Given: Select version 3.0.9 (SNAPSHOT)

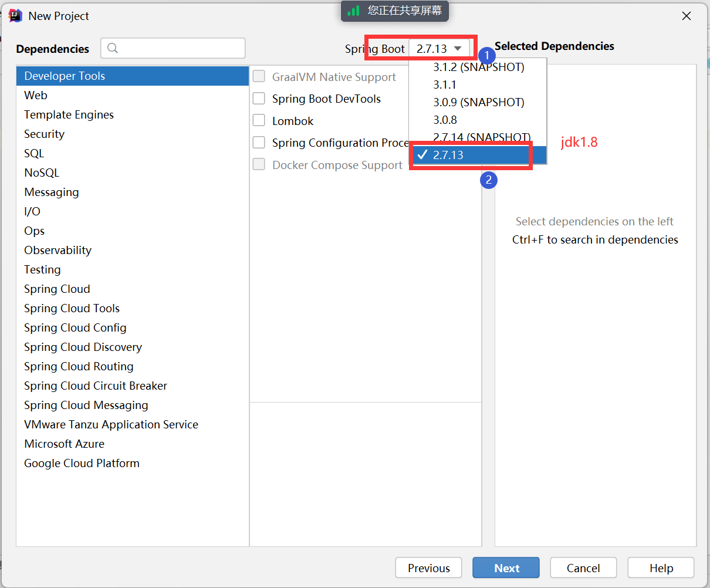Looking at the screenshot, I should pyautogui.click(x=478, y=102).
